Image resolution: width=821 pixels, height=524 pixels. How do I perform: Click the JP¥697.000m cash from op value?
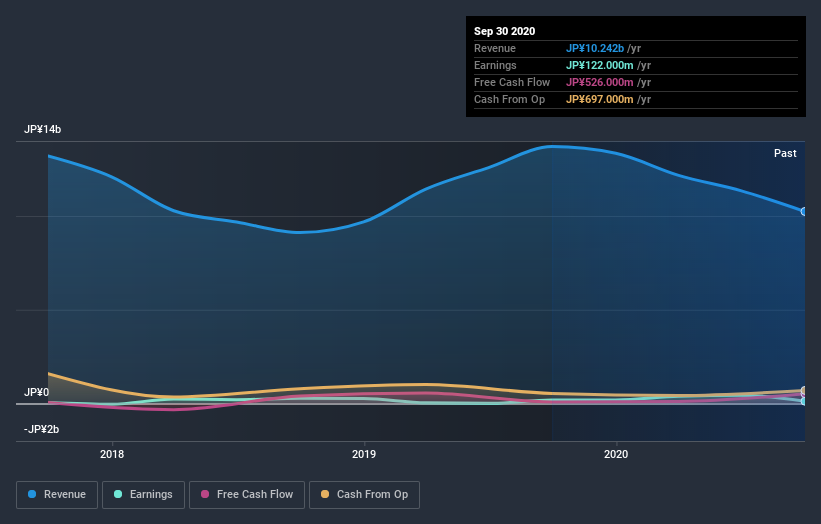tap(600, 99)
